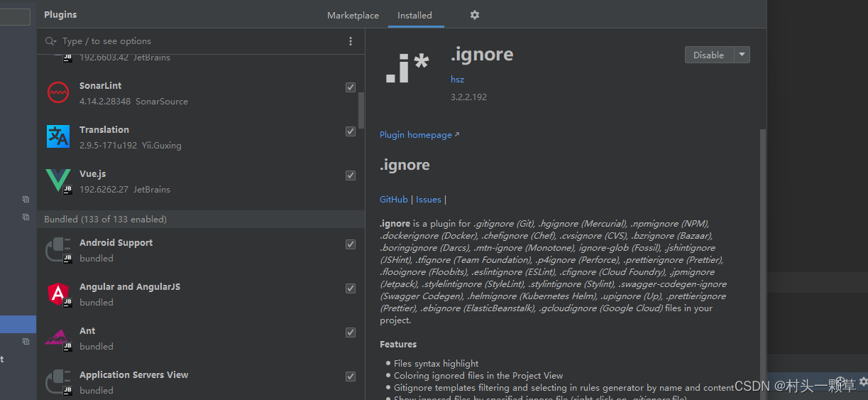Open the Plugin homepage link
The width and height of the screenshot is (868, 400).
pos(419,134)
